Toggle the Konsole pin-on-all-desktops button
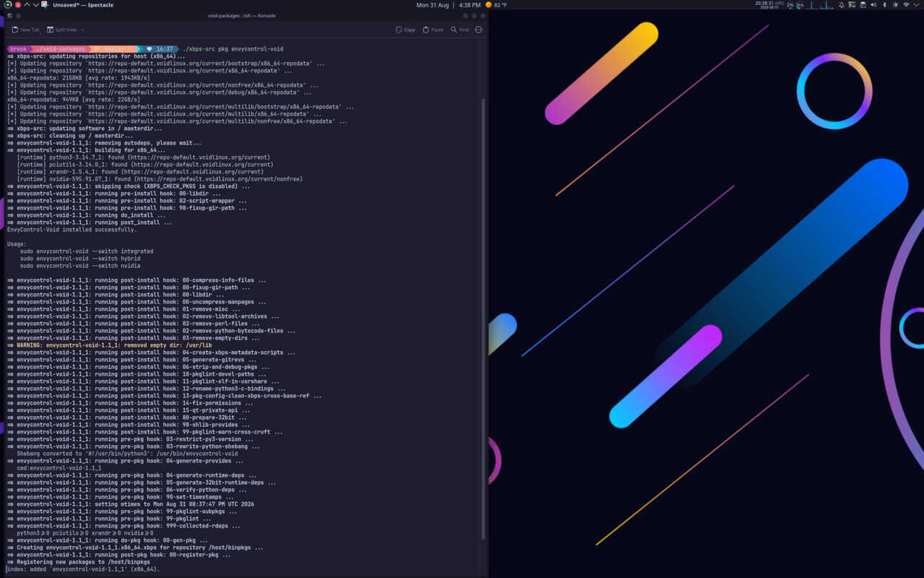924x578 pixels. point(18,15)
